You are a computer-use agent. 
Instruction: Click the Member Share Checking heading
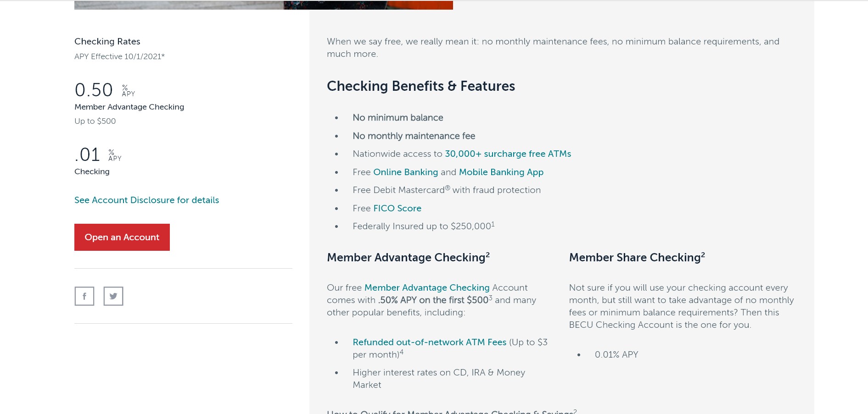click(x=637, y=257)
